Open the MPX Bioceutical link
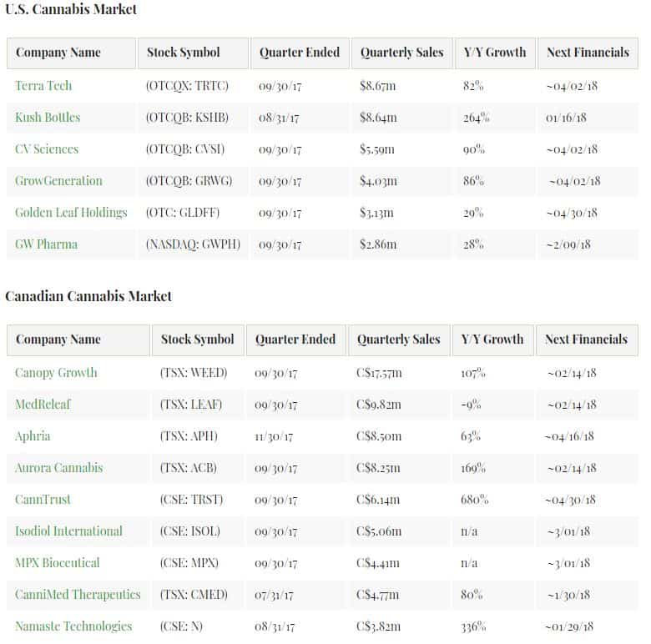651x644 pixels. [57, 563]
